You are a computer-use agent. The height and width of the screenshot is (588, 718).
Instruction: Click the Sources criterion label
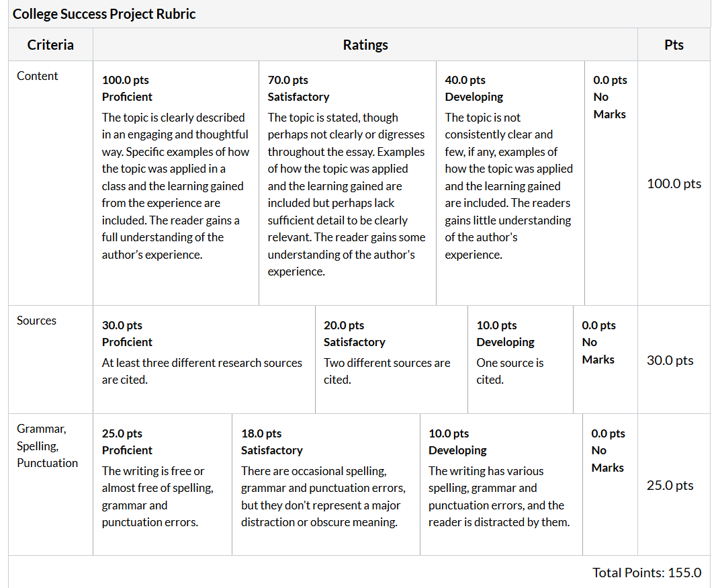pos(37,321)
